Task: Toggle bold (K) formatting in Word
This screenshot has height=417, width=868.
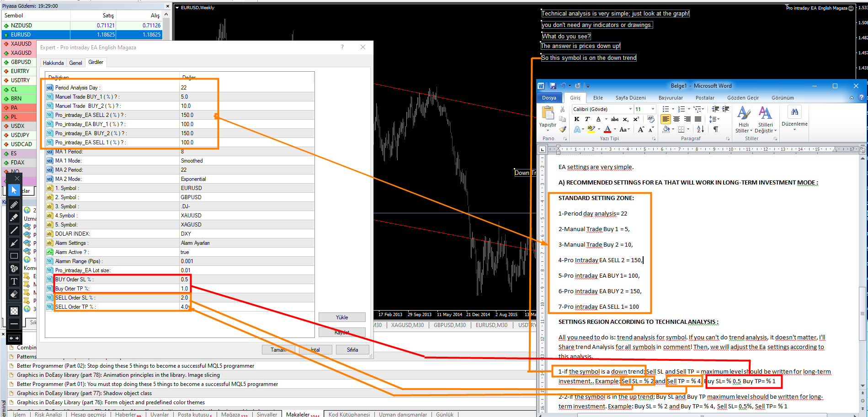Action: (577, 119)
